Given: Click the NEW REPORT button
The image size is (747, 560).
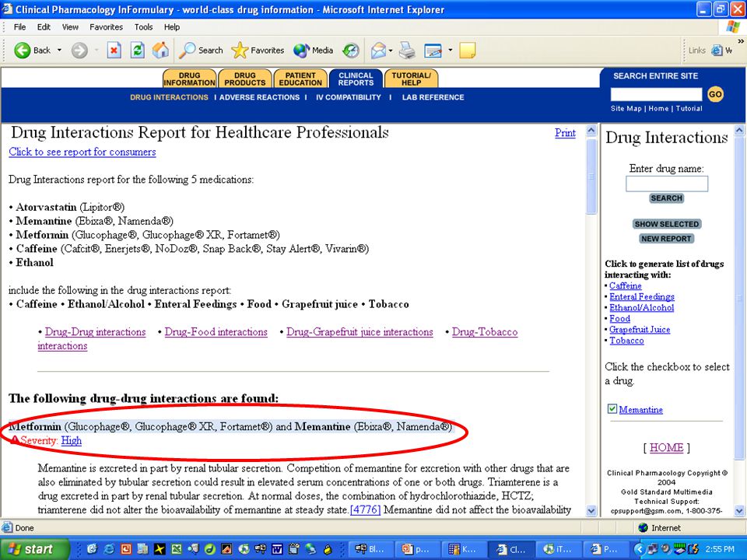Looking at the screenshot, I should coord(666,239).
